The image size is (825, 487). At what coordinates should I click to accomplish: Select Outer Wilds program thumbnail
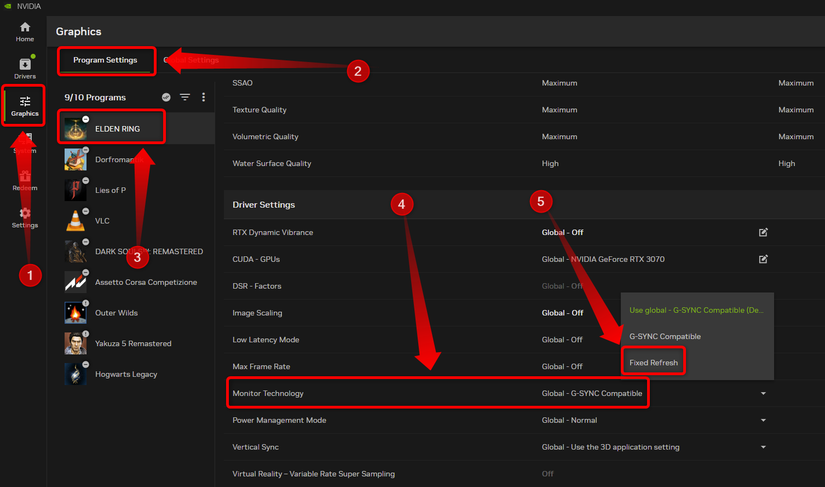pos(76,313)
